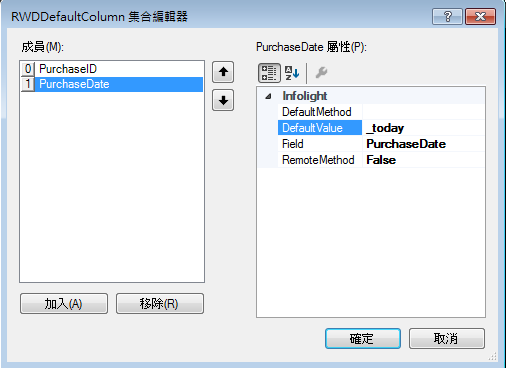Close the collection editor window

click(480, 16)
